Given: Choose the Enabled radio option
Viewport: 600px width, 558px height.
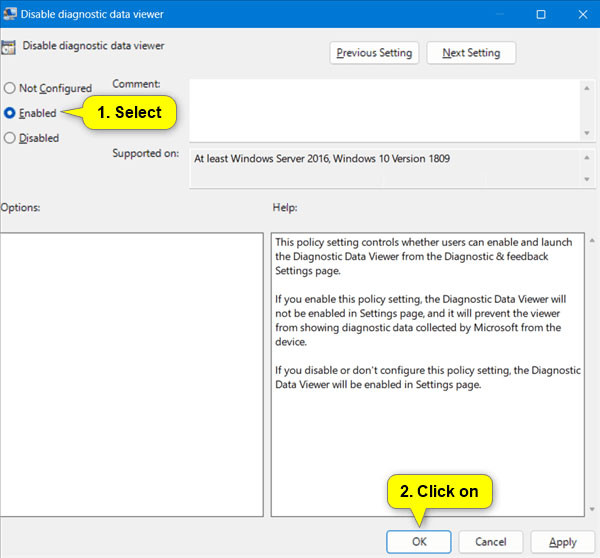Looking at the screenshot, I should pos(10,113).
